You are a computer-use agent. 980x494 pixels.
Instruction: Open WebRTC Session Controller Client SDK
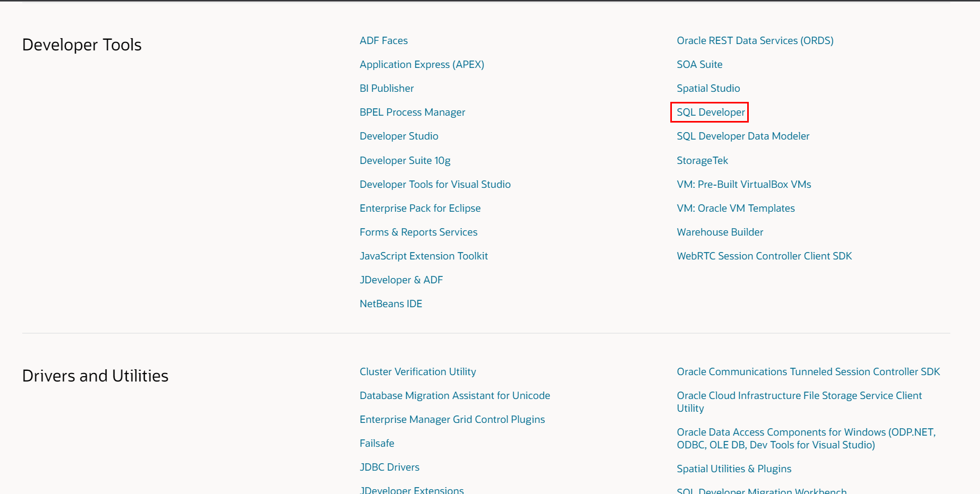(x=764, y=256)
